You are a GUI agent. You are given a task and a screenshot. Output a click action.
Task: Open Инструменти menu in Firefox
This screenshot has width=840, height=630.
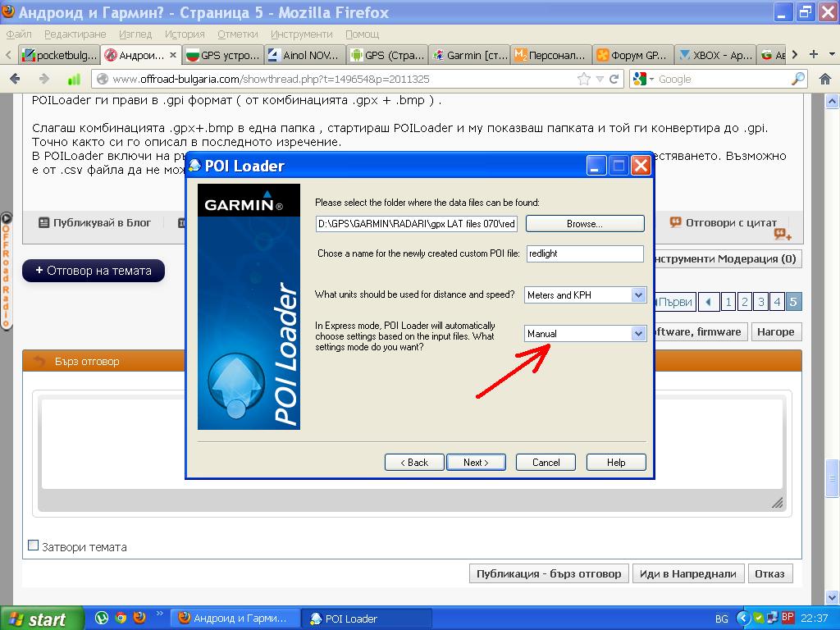click(x=302, y=34)
